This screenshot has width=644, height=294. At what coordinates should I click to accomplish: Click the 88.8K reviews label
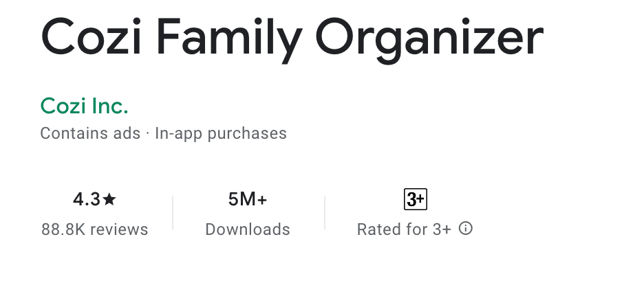(x=94, y=229)
